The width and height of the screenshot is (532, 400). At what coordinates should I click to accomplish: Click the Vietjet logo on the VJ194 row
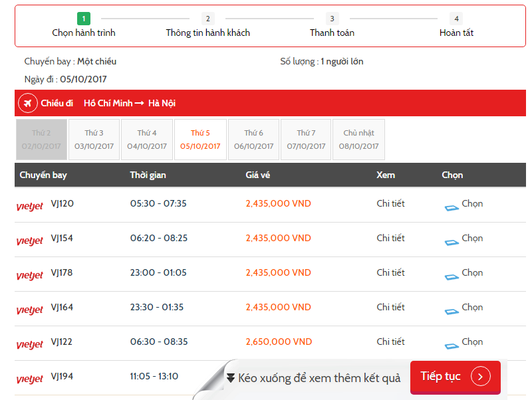[x=30, y=379]
